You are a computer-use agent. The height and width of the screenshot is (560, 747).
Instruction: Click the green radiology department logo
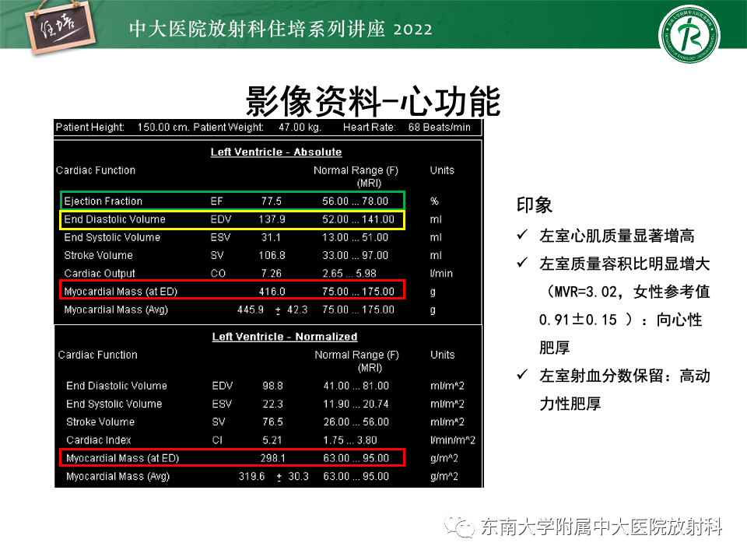tap(689, 34)
